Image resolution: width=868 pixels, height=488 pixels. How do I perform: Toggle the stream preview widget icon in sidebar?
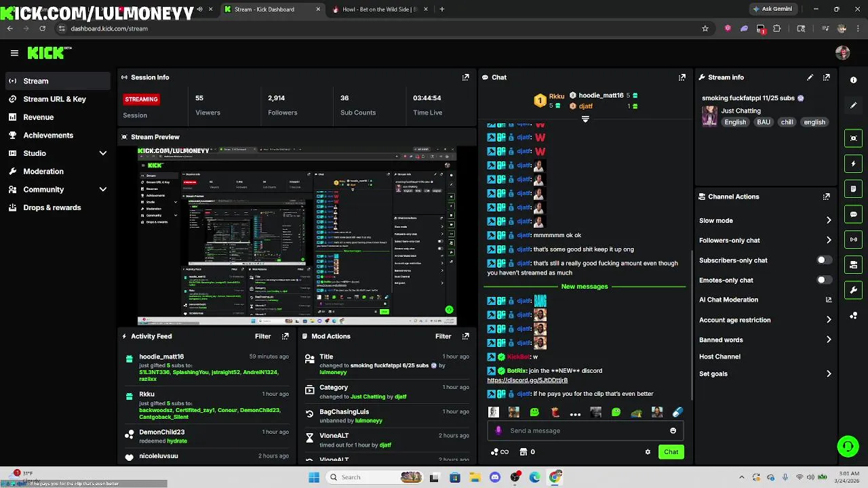(853, 138)
